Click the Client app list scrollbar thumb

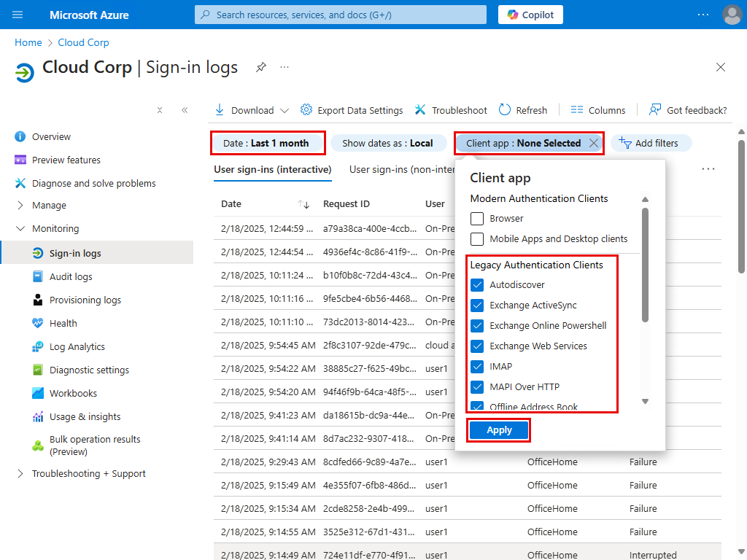645,265
